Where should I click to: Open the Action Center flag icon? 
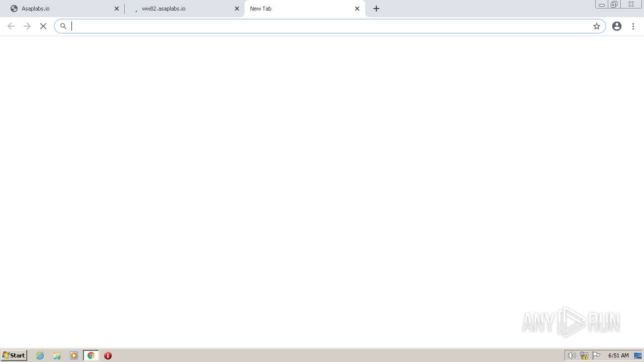coord(596,355)
